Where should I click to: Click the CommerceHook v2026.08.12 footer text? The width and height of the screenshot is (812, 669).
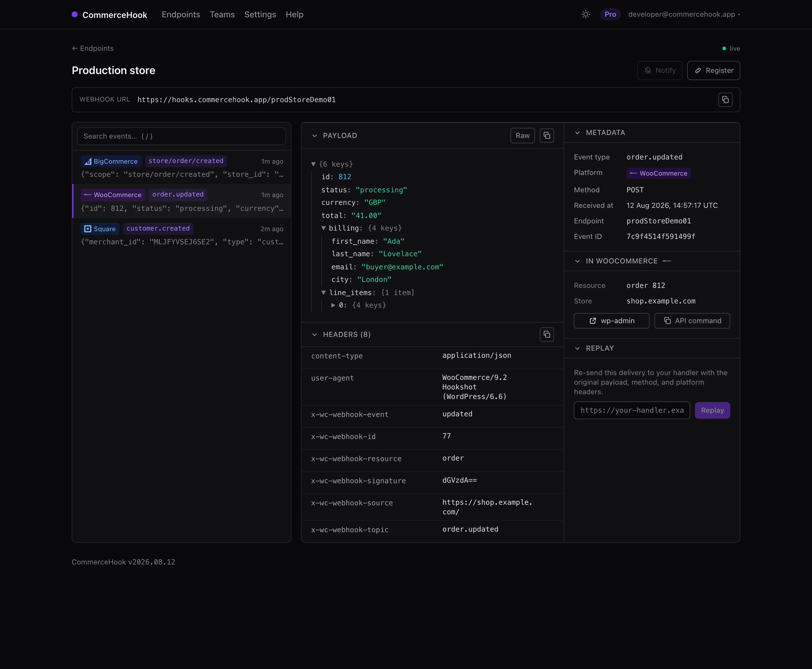point(123,562)
